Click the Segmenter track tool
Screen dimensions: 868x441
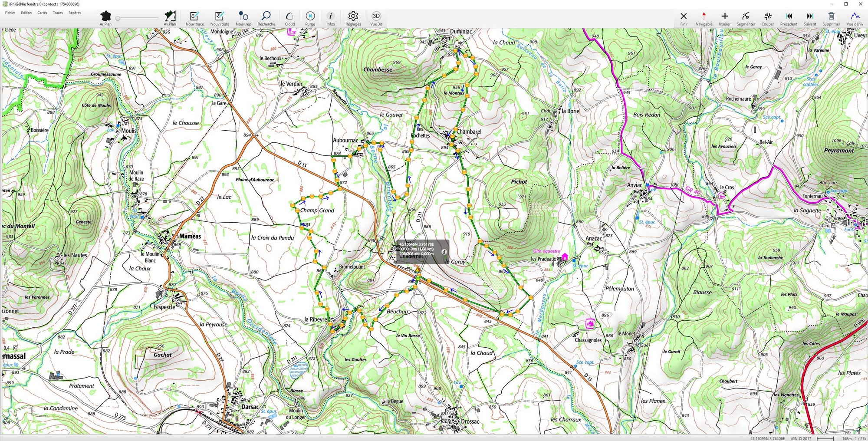746,18
